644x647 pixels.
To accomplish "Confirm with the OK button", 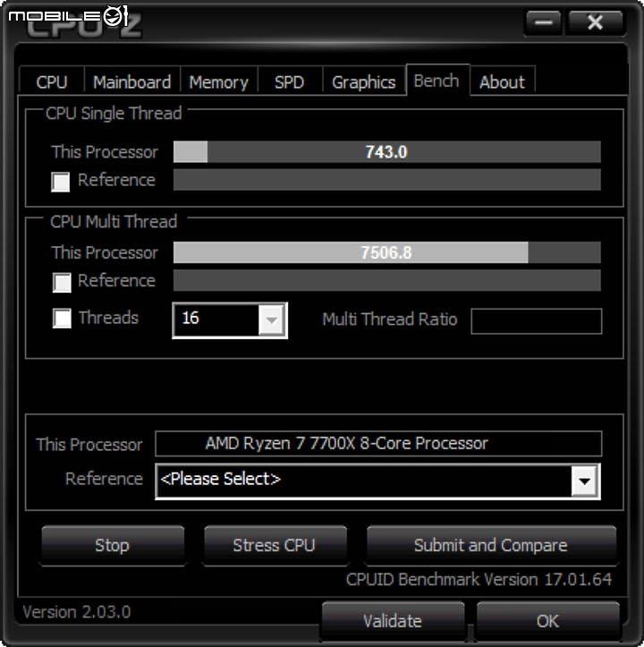I will [x=547, y=620].
